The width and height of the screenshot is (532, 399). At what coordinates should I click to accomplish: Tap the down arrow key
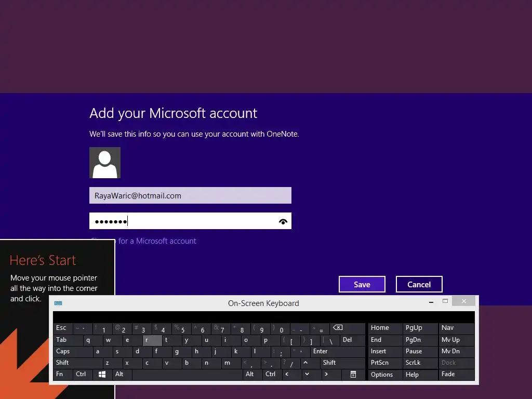[x=312, y=374]
